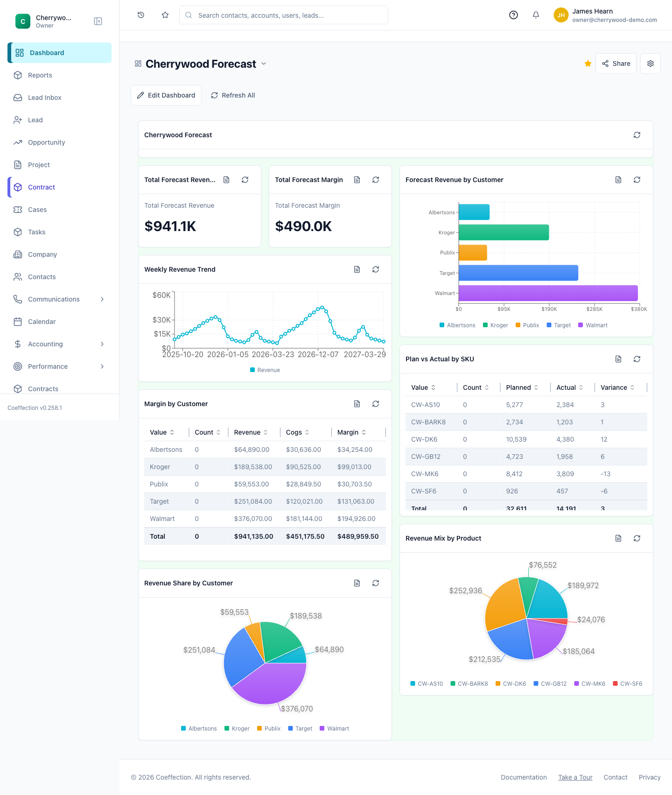Open the help question mark icon
Screen dimensions: 672x795
pyautogui.click(x=513, y=15)
